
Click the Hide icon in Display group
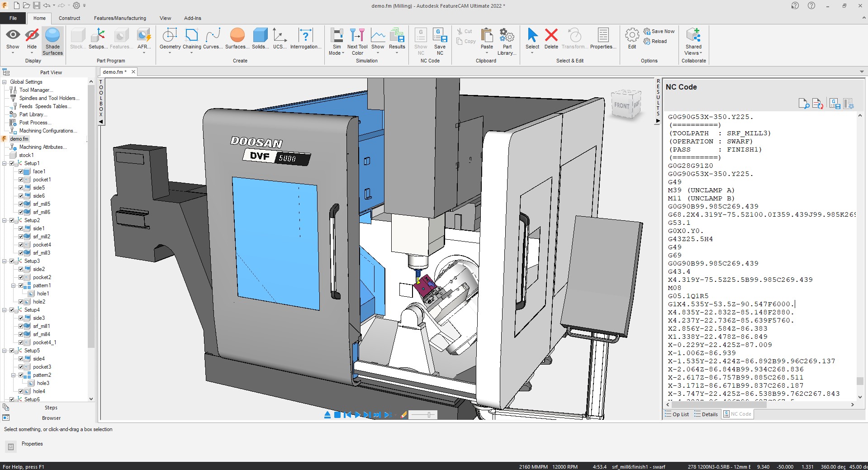click(32, 35)
